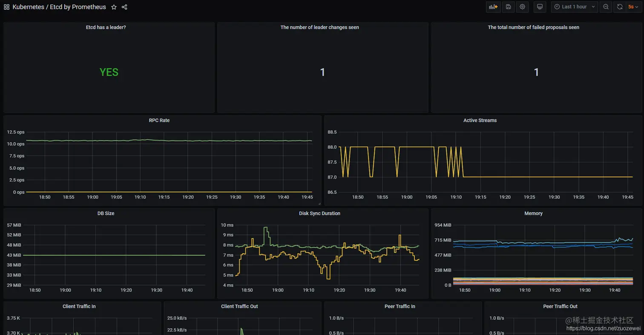
Task: Star the Etcd by Prometheus dashboard
Action: pyautogui.click(x=114, y=7)
